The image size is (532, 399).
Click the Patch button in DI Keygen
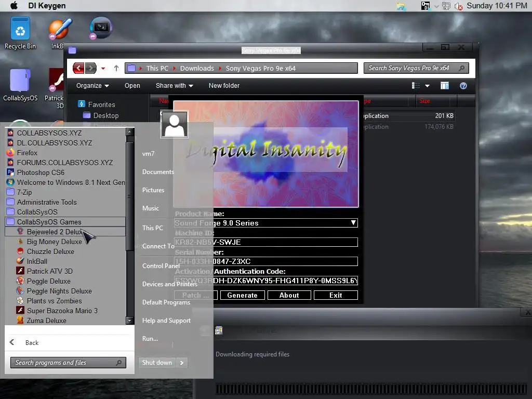(196, 295)
